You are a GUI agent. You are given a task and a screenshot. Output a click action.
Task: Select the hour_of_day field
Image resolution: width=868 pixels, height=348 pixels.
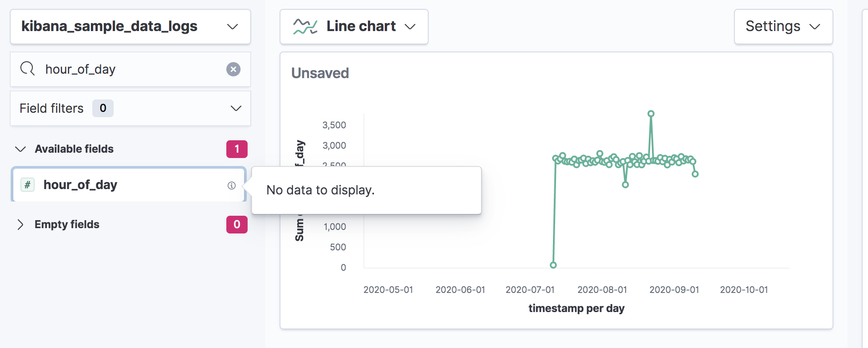point(80,185)
